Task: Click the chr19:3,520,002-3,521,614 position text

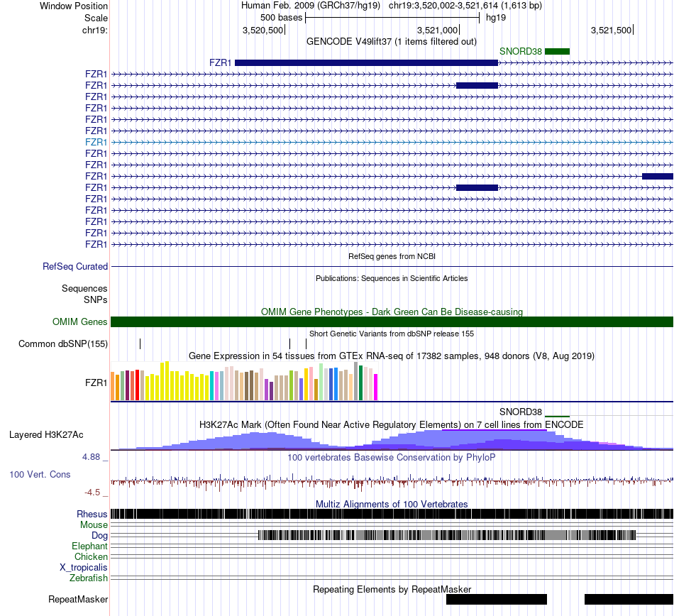Action: click(x=465, y=6)
